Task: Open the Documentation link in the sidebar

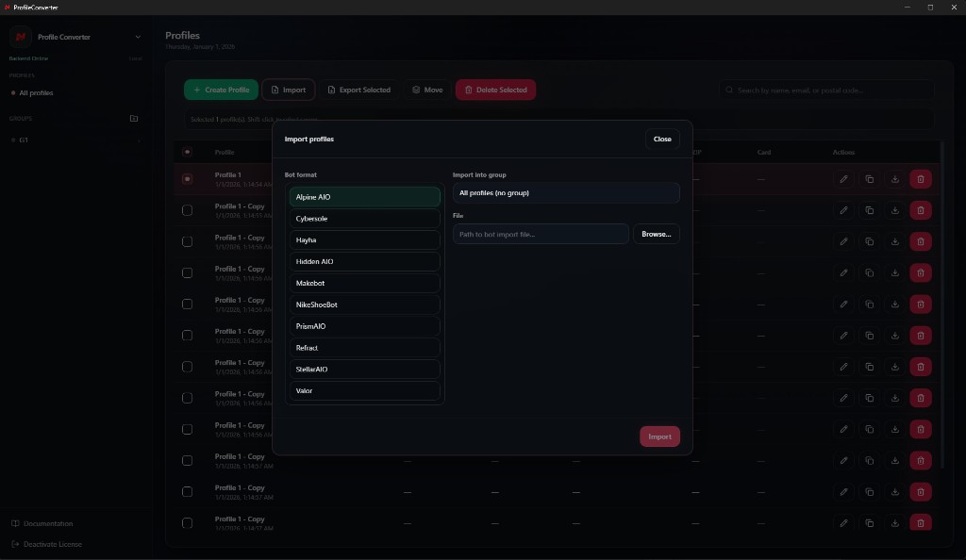Action: tap(42, 523)
